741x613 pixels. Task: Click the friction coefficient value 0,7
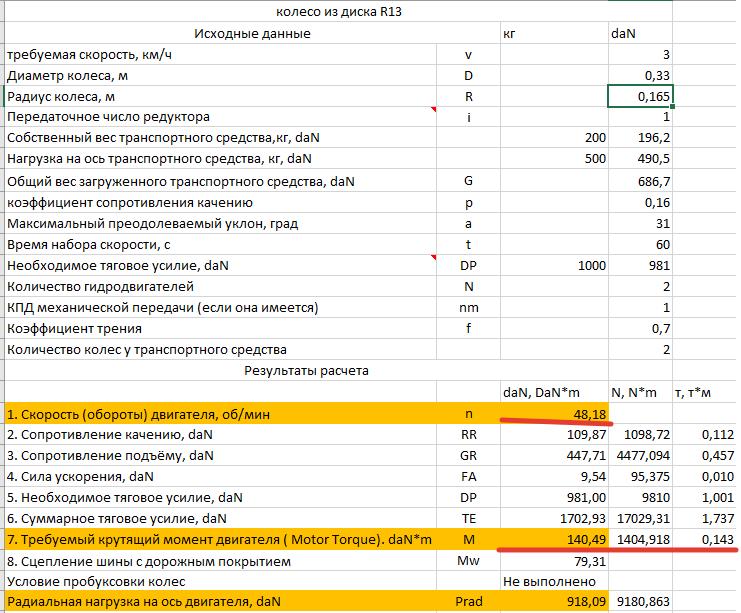[640, 329]
